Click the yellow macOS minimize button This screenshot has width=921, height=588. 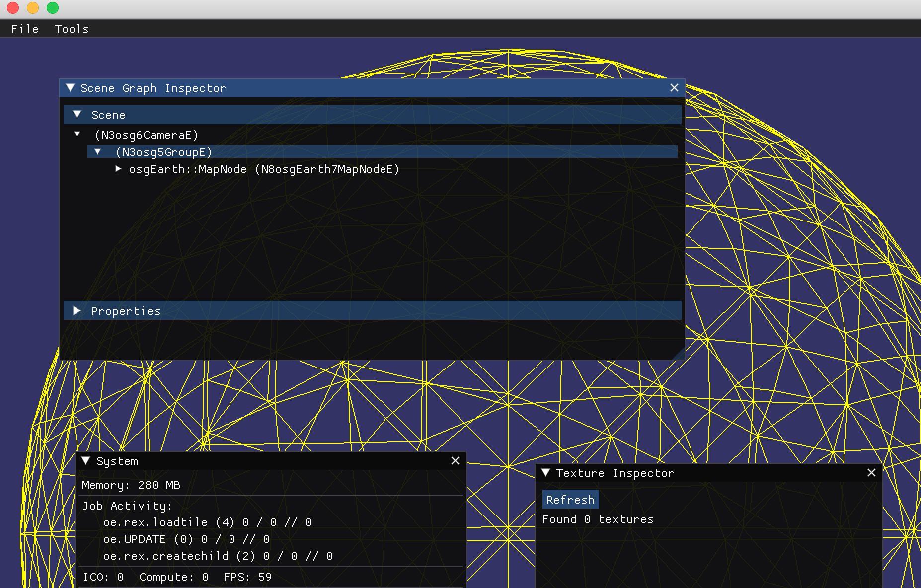tap(33, 8)
